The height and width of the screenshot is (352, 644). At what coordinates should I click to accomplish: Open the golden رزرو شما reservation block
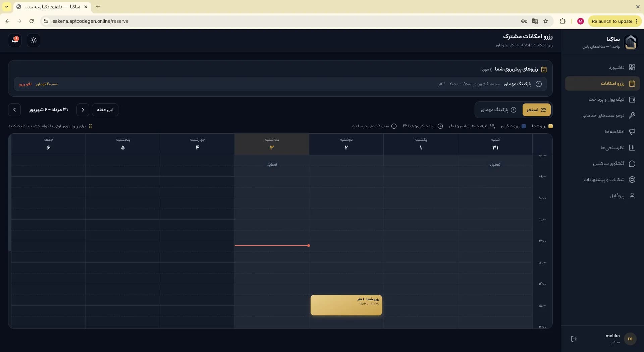point(346,305)
